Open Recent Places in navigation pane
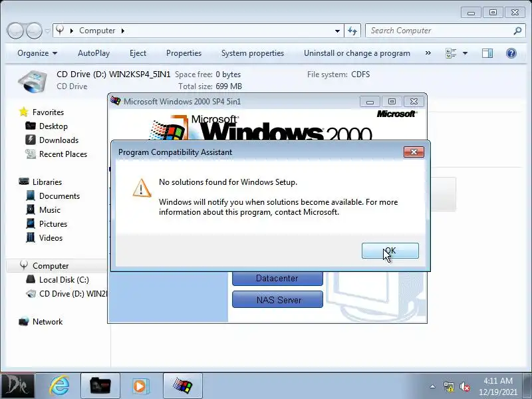This screenshot has width=532, height=399. [63, 154]
